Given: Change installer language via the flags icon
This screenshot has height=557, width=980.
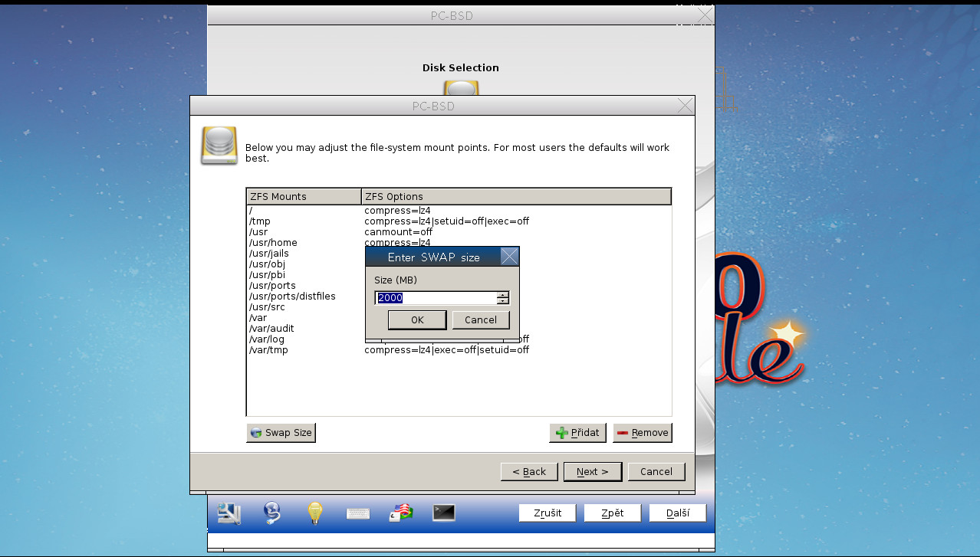Looking at the screenshot, I should point(400,513).
